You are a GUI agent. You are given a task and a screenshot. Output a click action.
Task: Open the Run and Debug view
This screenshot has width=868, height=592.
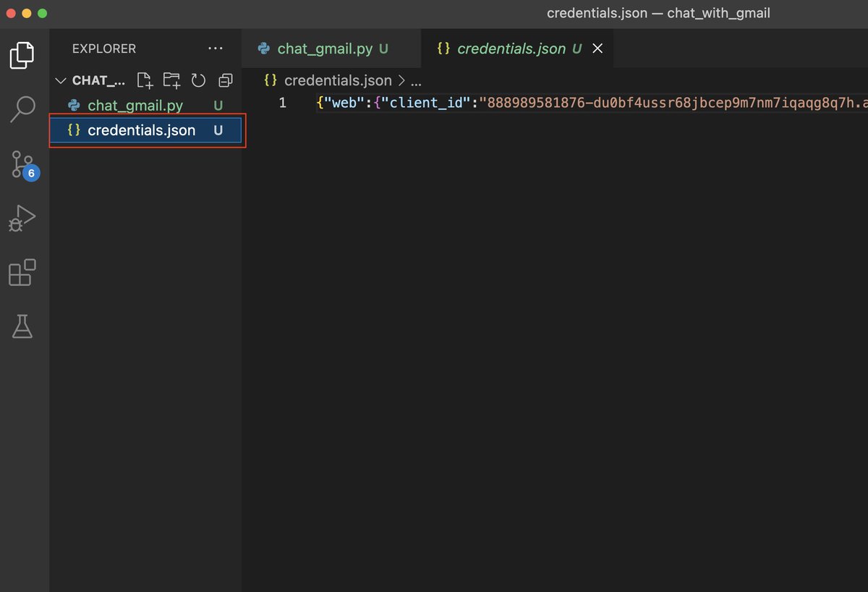click(x=22, y=219)
